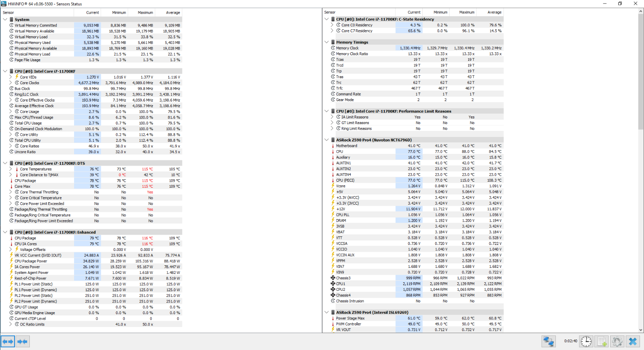Open sensor settings with the gear icon
Screen dimensions: 644x350
617,342
